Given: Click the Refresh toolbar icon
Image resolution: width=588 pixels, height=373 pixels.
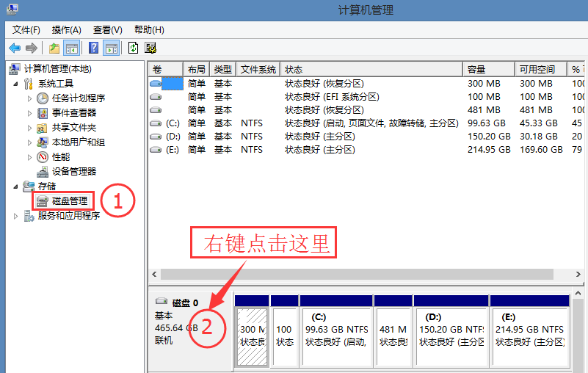Looking at the screenshot, I should click(133, 48).
